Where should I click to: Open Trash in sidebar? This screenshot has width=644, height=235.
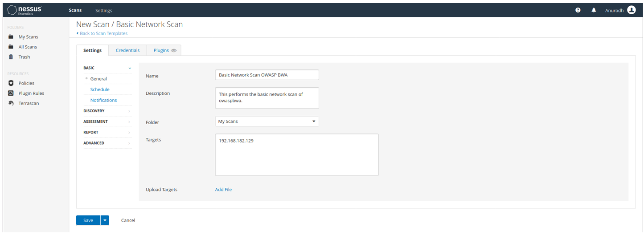(24, 57)
